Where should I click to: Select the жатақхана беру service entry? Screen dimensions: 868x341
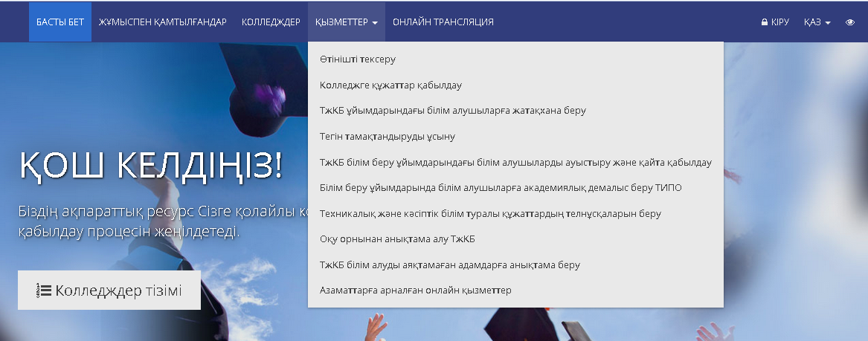(452, 111)
